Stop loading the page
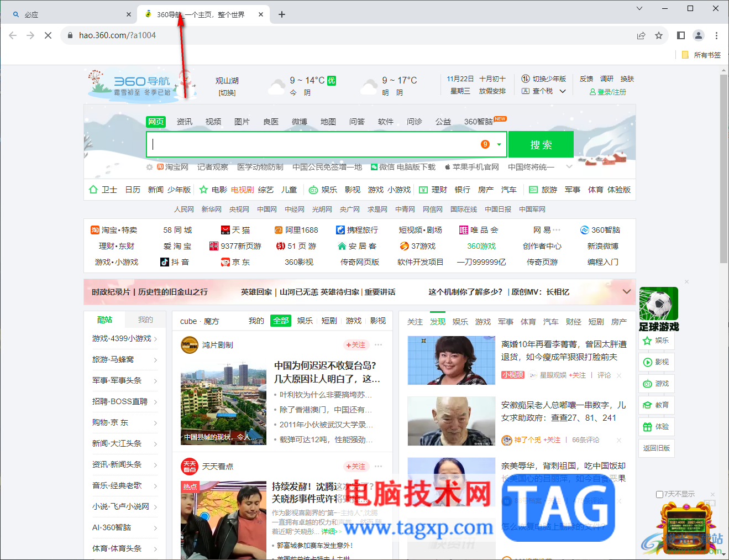729x560 pixels. pyautogui.click(x=48, y=35)
